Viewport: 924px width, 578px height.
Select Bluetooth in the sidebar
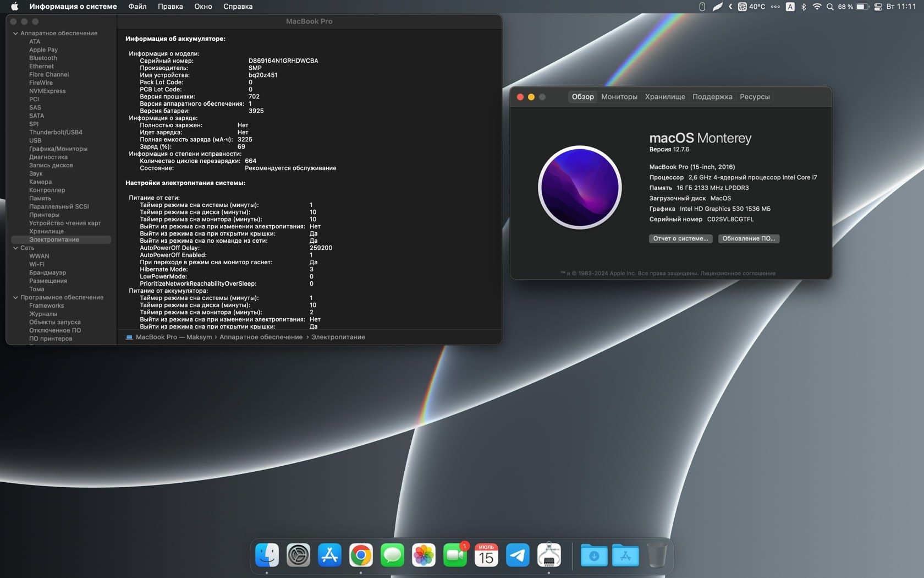point(43,58)
